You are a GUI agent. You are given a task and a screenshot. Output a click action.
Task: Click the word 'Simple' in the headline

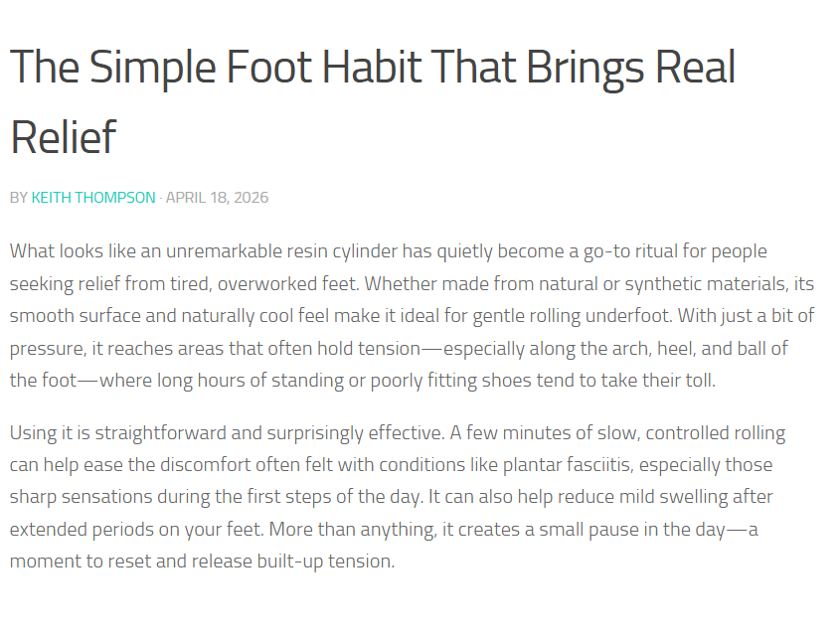pos(153,68)
